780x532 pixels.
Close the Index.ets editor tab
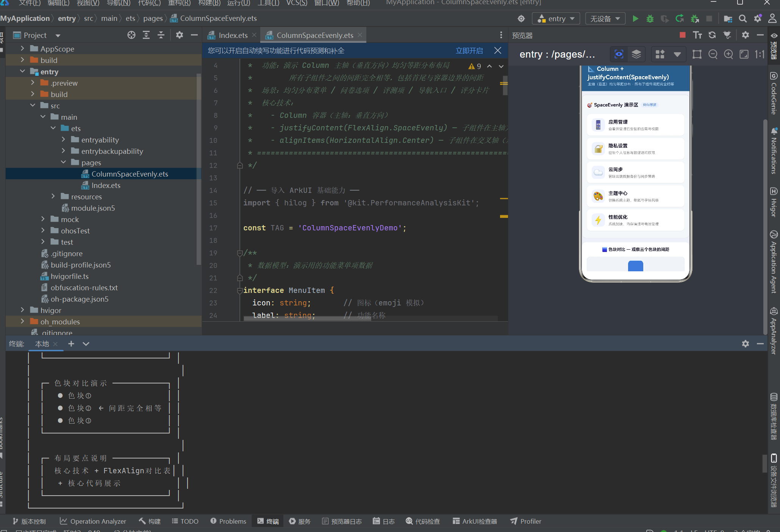[254, 35]
